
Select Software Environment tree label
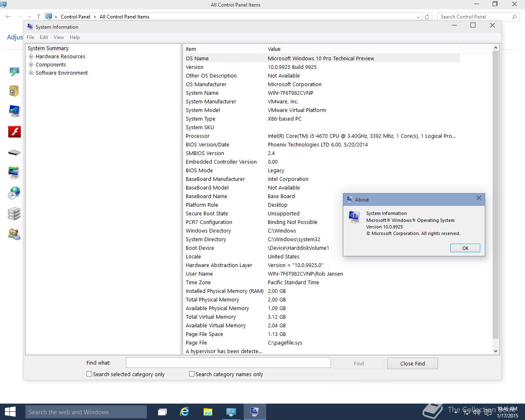(62, 73)
